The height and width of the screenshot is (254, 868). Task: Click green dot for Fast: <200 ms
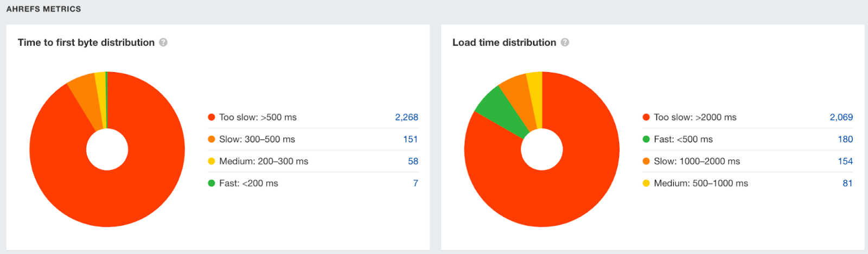[212, 183]
